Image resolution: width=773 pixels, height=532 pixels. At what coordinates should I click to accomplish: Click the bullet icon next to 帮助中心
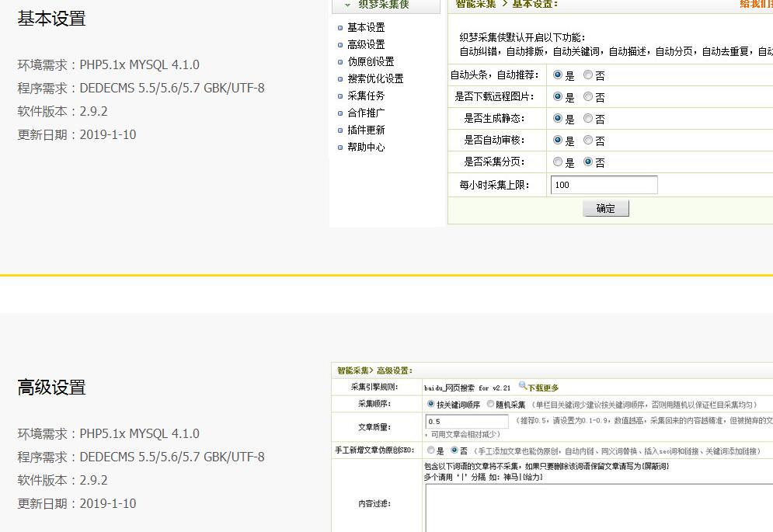340,148
